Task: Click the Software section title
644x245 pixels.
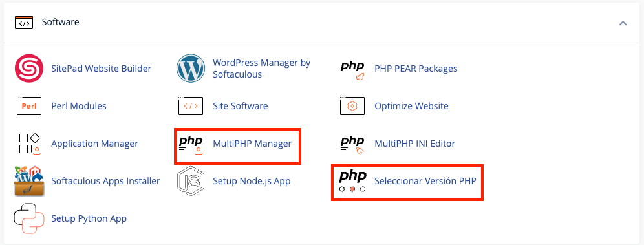Action: (60, 22)
